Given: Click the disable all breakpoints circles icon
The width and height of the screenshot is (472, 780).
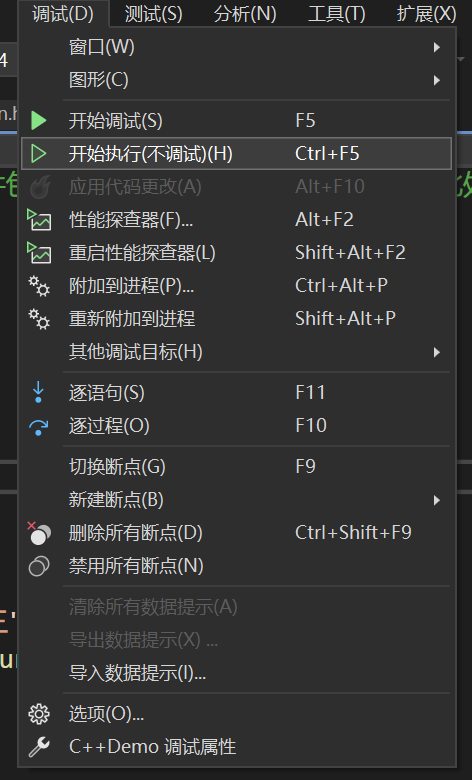Looking at the screenshot, I should 39,566.
